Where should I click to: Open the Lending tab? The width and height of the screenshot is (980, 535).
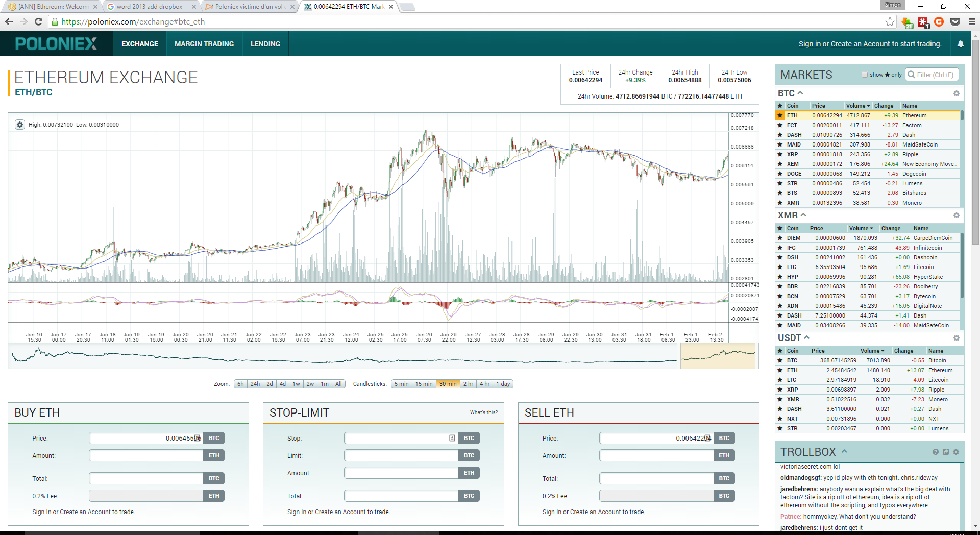tap(265, 44)
